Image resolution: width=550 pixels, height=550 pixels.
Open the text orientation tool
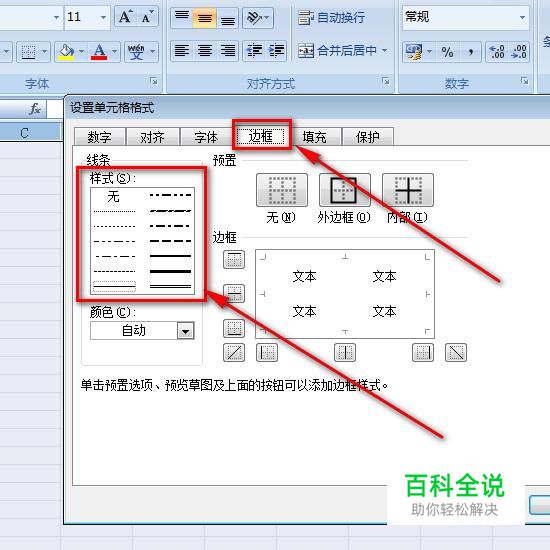pyautogui.click(x=258, y=18)
